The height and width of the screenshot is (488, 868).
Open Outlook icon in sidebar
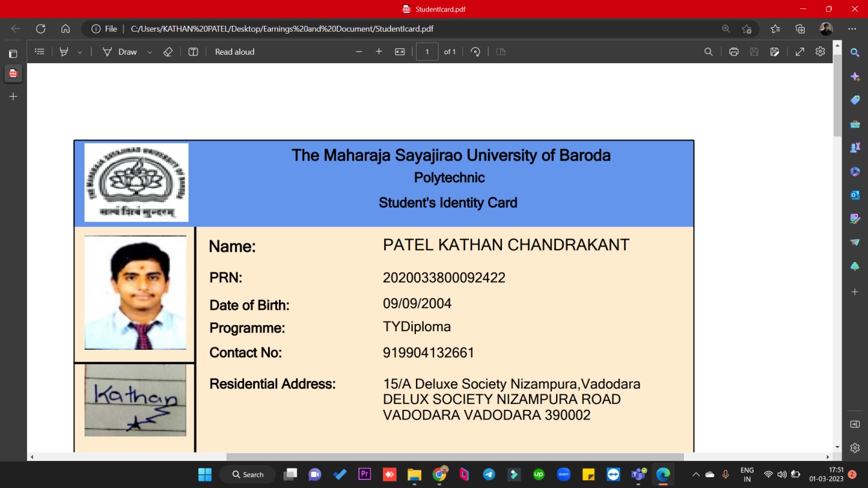[x=855, y=195]
